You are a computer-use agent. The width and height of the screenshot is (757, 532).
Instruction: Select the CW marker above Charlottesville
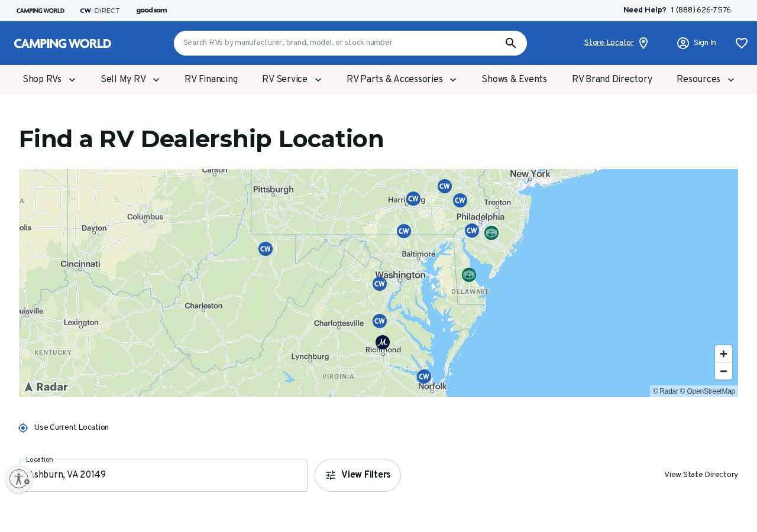click(x=380, y=321)
